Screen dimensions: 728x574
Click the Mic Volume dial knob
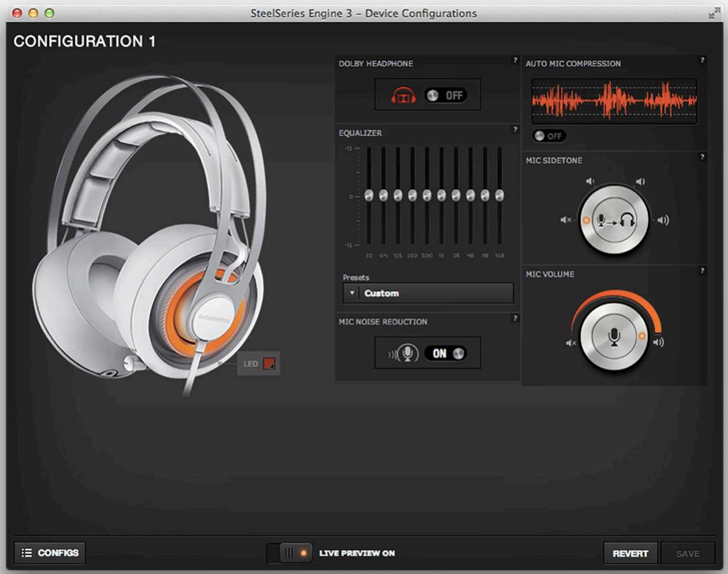[x=614, y=336]
